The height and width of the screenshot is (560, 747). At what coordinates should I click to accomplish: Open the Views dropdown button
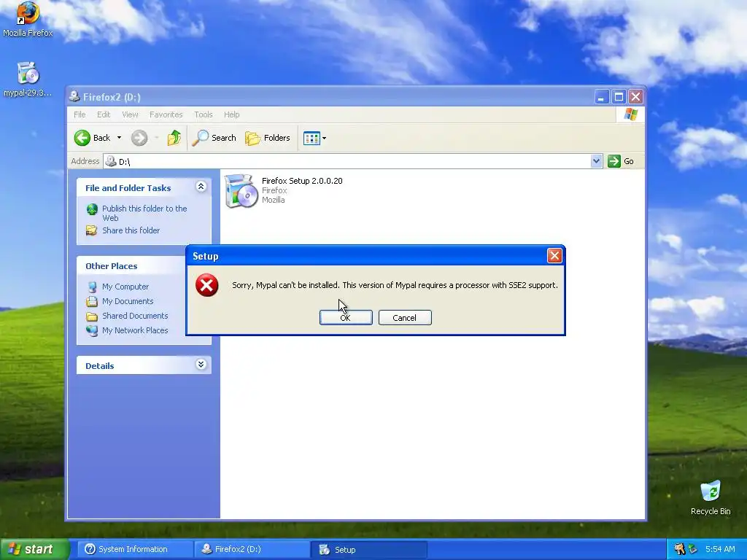tap(315, 138)
